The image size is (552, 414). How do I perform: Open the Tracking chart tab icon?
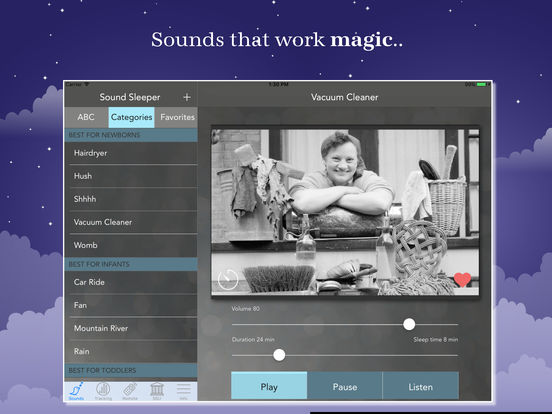click(x=103, y=391)
